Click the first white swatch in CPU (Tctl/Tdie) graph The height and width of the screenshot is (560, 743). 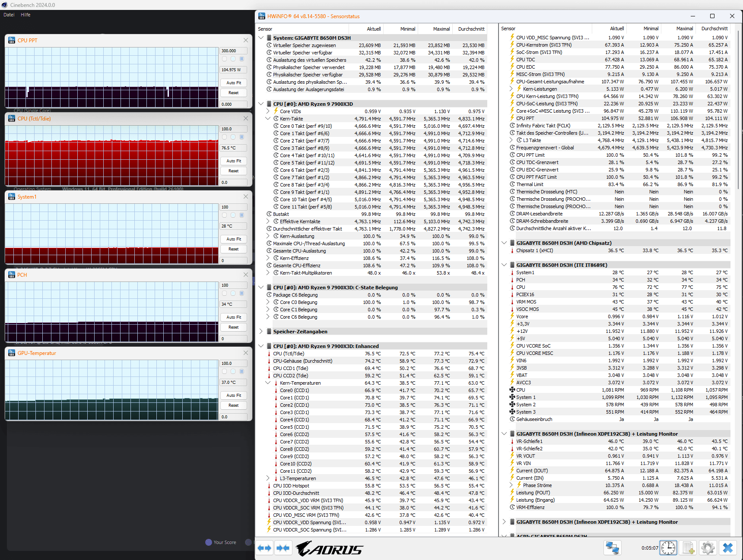(x=224, y=137)
